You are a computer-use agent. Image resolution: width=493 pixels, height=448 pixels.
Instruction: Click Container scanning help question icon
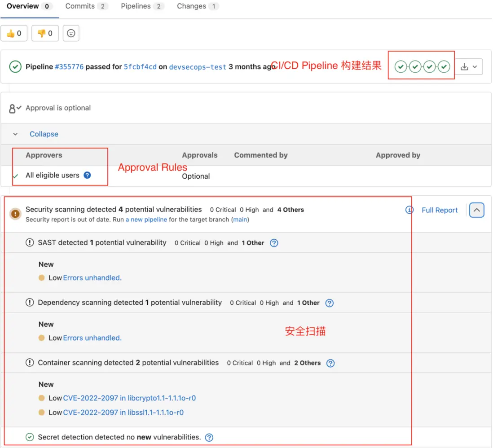pos(330,363)
